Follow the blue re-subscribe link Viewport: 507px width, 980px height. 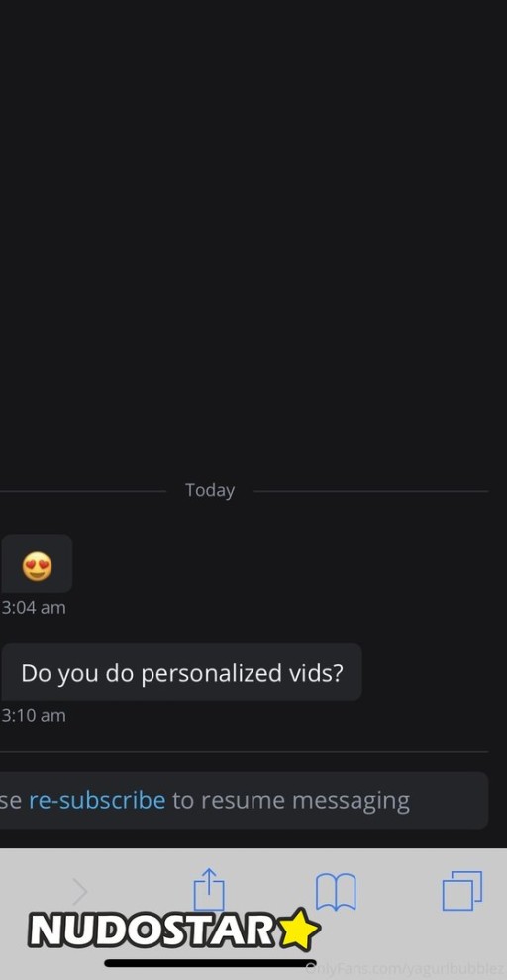coord(97,800)
